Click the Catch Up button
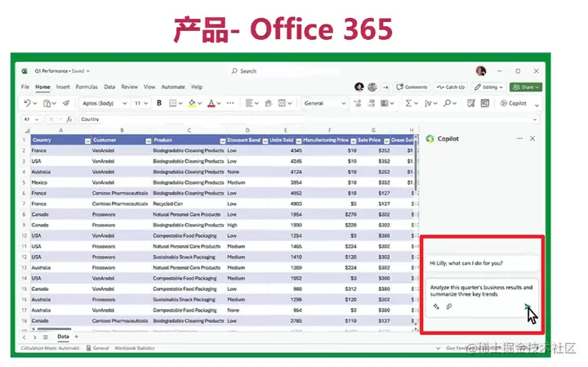This screenshot has height=367, width=588. pos(451,87)
